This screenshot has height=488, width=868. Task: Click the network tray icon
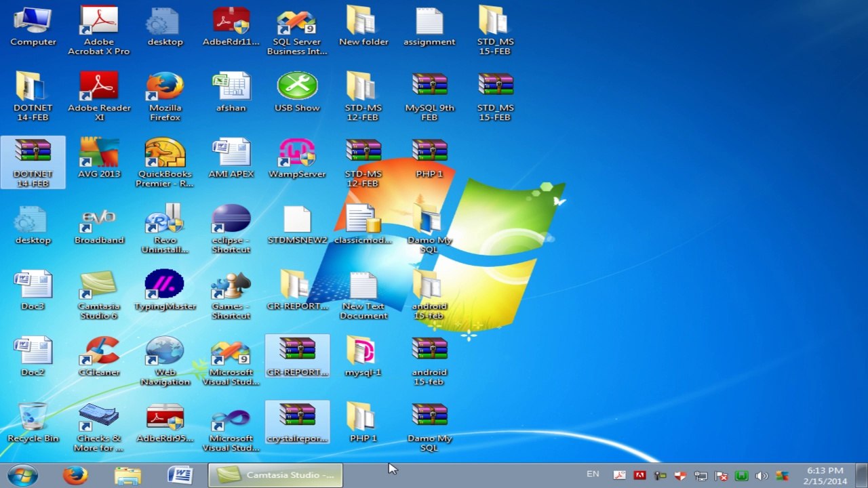pos(701,476)
